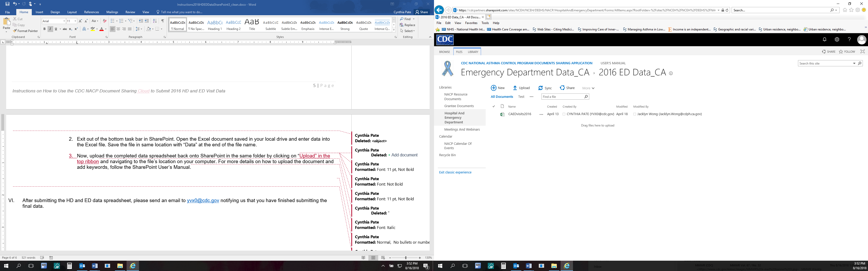Toggle Bold formatting in Word ribbon
Image resolution: width=868 pixels, height=271 pixels.
44,29
